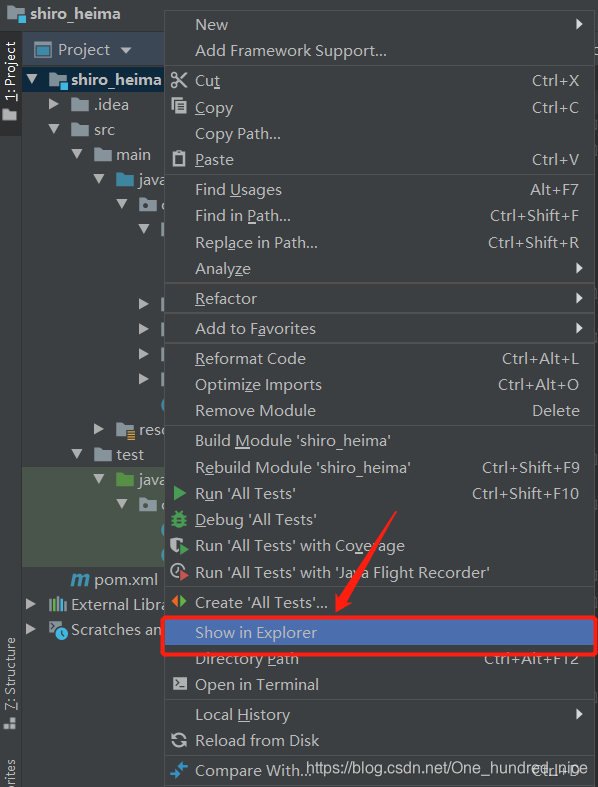Click the Open in Terminal icon
598x787 pixels.
pyautogui.click(x=179, y=684)
